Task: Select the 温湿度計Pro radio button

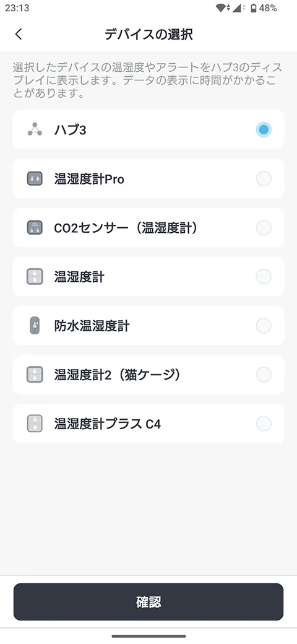Action: (x=264, y=179)
